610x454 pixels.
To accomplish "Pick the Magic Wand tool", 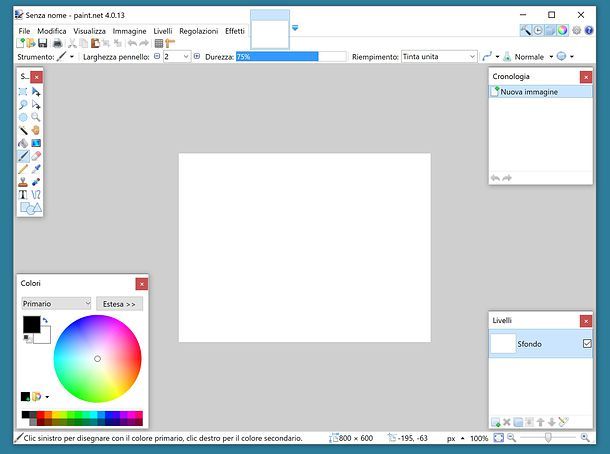I will 23,130.
